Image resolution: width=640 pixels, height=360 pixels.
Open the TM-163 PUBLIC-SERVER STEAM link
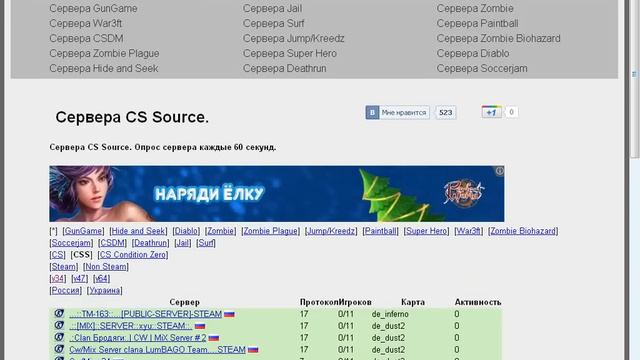click(x=146, y=314)
